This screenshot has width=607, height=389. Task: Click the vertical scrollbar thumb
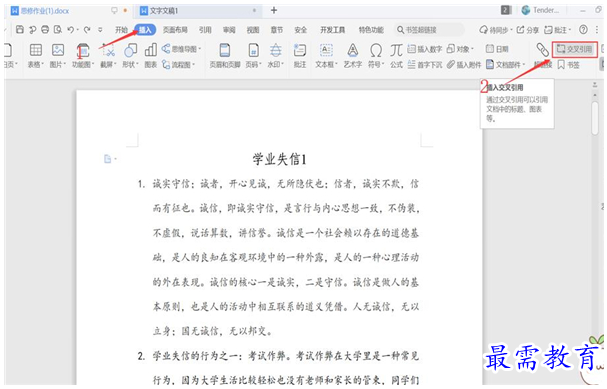(595, 118)
